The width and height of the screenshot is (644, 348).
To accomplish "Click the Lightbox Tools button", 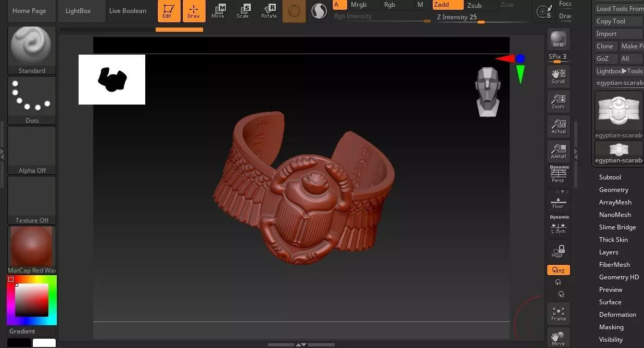I will (620, 71).
